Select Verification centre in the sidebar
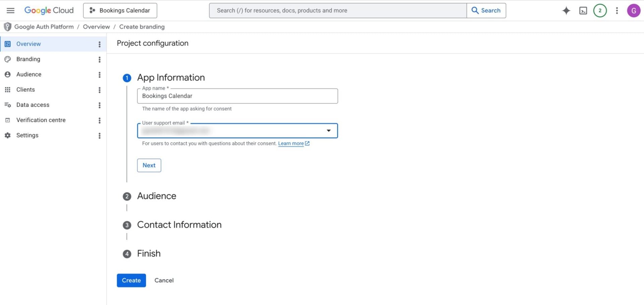 pyautogui.click(x=53, y=120)
